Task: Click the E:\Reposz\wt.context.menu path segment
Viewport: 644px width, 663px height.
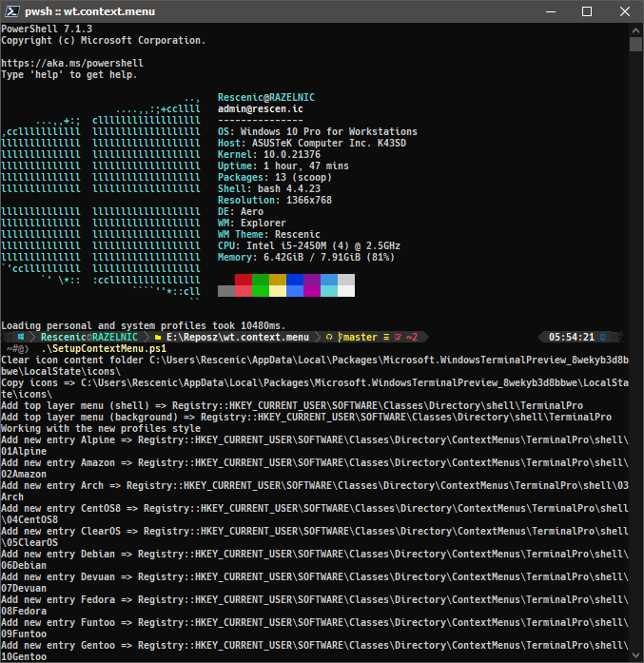Action: coord(238,337)
